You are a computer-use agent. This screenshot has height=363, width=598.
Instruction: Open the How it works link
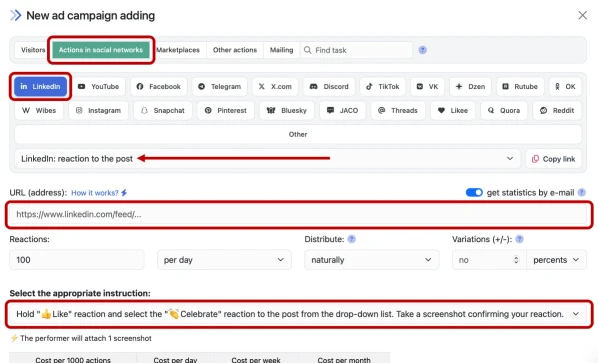pyautogui.click(x=99, y=193)
